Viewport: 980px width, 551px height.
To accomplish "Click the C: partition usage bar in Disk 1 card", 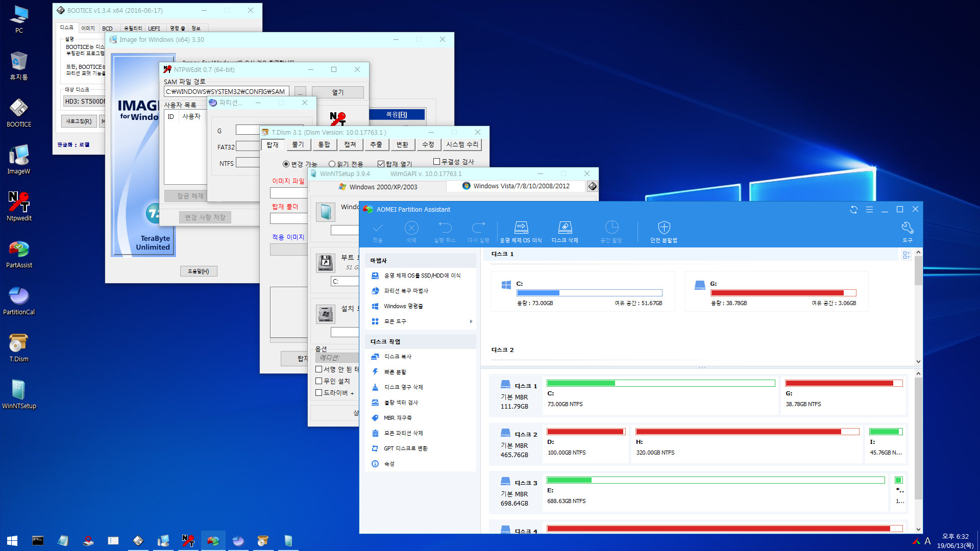I will pos(590,293).
